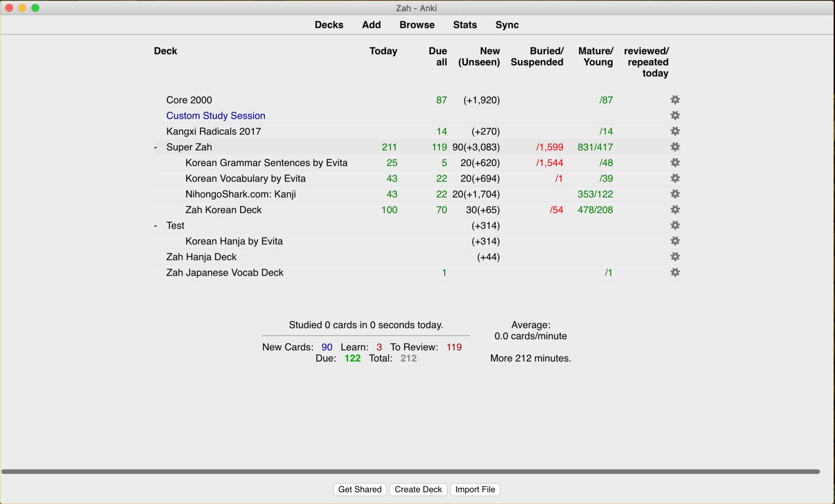The image size is (835, 504).
Task: Open the Zah Hanja Deck
Action: 201,257
